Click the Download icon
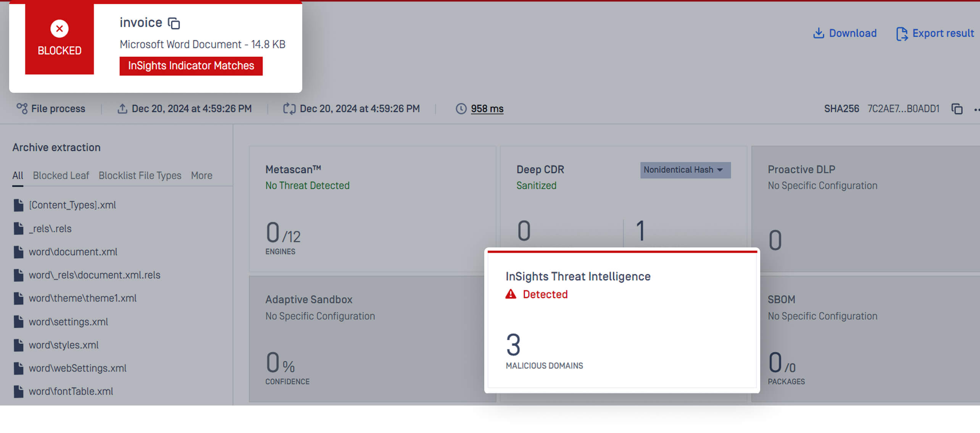The image size is (980, 433). click(x=819, y=33)
